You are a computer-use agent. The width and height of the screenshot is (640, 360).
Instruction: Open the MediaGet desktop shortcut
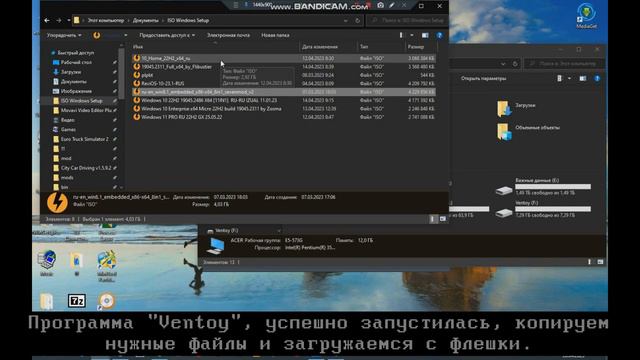pyautogui.click(x=586, y=16)
